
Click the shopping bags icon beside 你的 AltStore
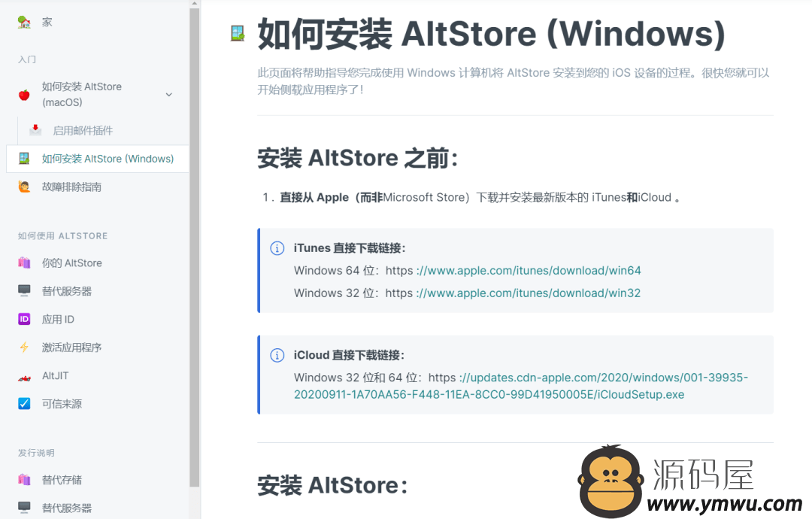[x=24, y=263]
